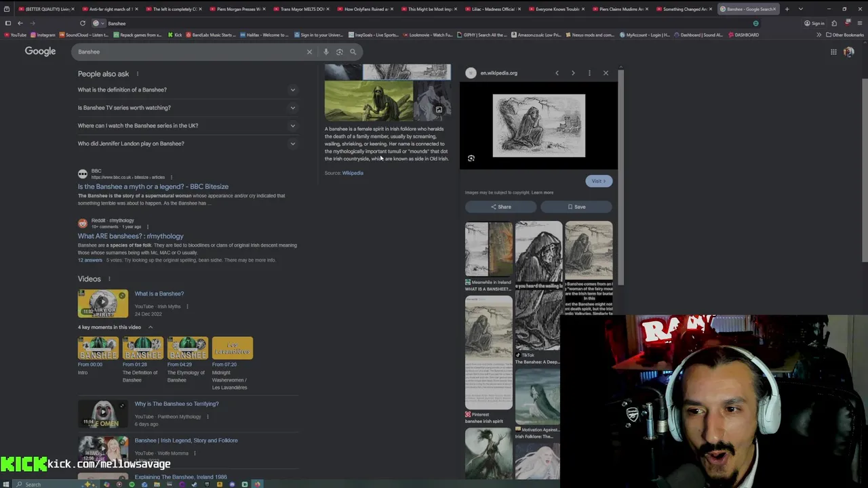Screen dimensions: 868x488
Task: Open a new browser tab
Action: [x=787, y=9]
